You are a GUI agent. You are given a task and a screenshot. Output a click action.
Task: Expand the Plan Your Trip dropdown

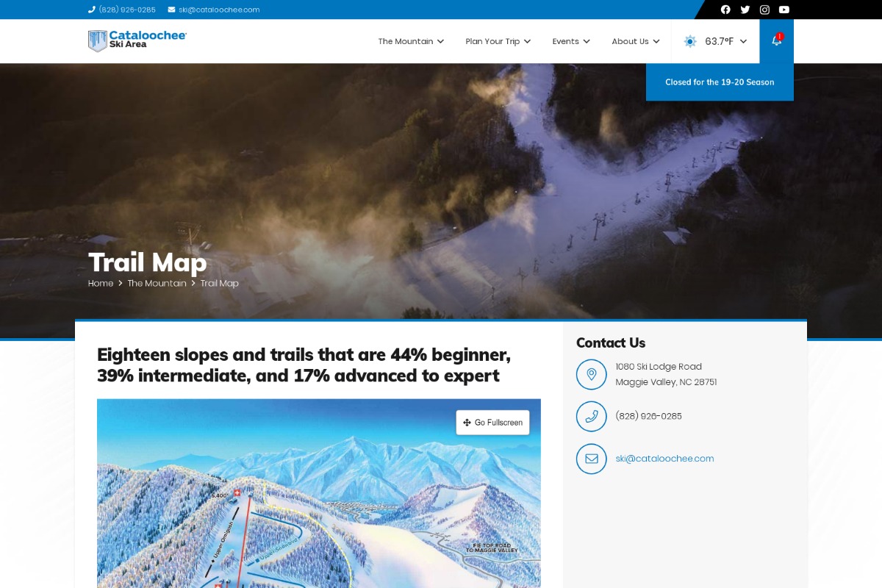click(x=498, y=41)
